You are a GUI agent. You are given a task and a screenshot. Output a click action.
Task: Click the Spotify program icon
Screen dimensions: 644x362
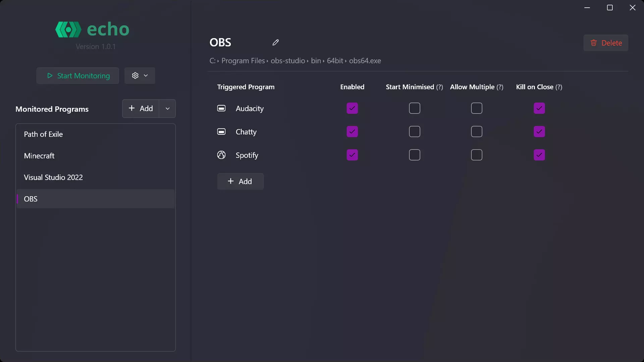(221, 155)
